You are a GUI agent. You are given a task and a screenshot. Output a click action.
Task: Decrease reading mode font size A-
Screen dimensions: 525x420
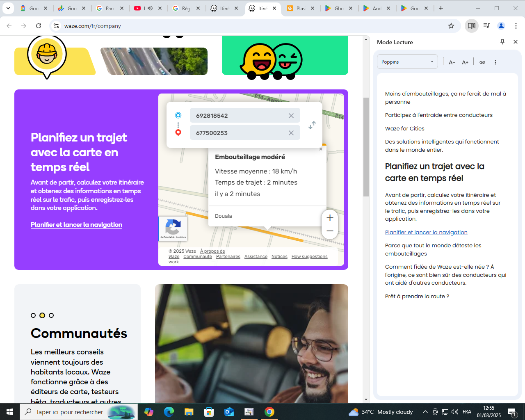point(452,62)
